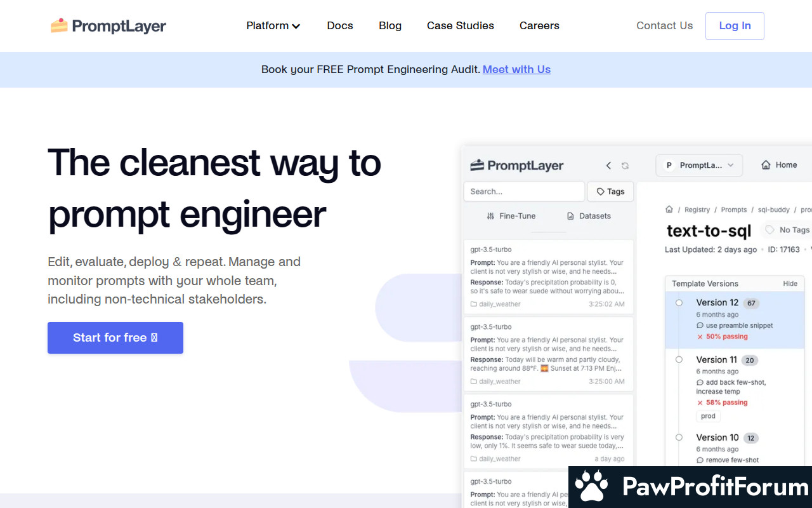Viewport: 812px width, 508px height.
Task: Click the Search... input field
Action: pyautogui.click(x=524, y=191)
